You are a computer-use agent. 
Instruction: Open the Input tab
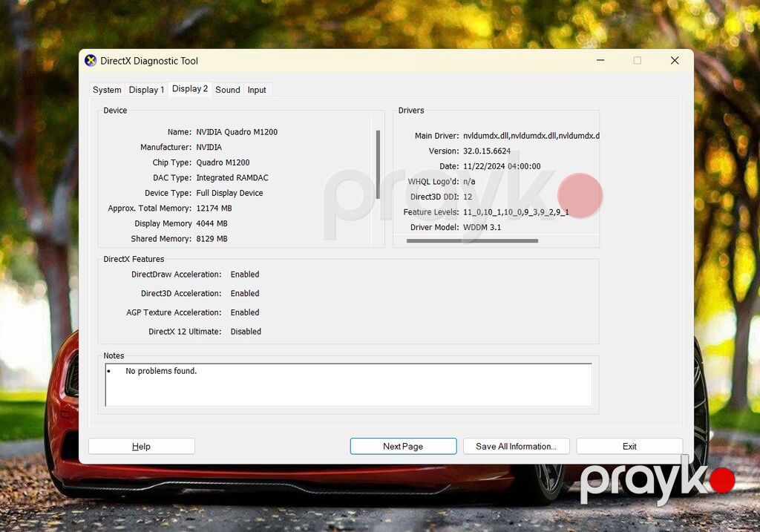coord(257,90)
